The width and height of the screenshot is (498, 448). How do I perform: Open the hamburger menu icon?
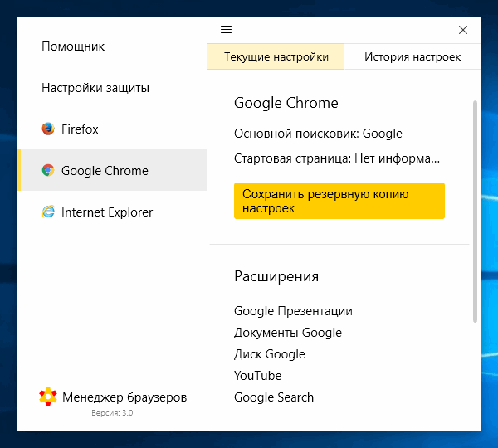(x=226, y=30)
